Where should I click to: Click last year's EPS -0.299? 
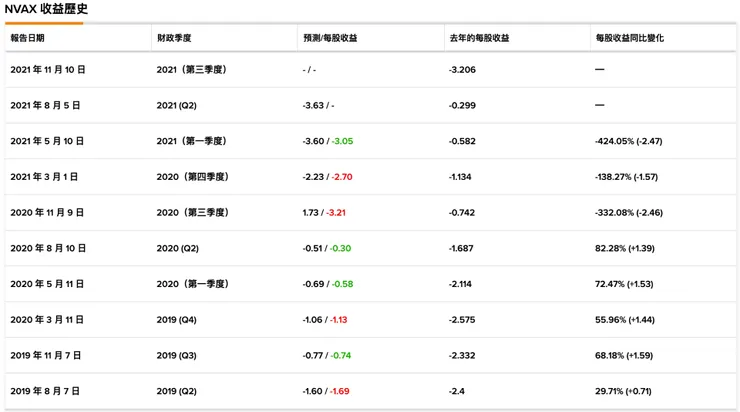click(x=462, y=106)
